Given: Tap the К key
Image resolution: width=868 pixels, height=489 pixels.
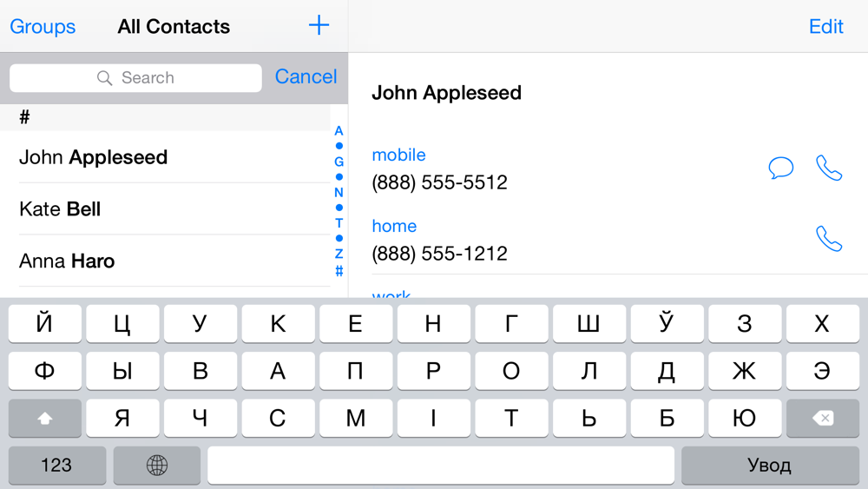Looking at the screenshot, I should (x=278, y=323).
